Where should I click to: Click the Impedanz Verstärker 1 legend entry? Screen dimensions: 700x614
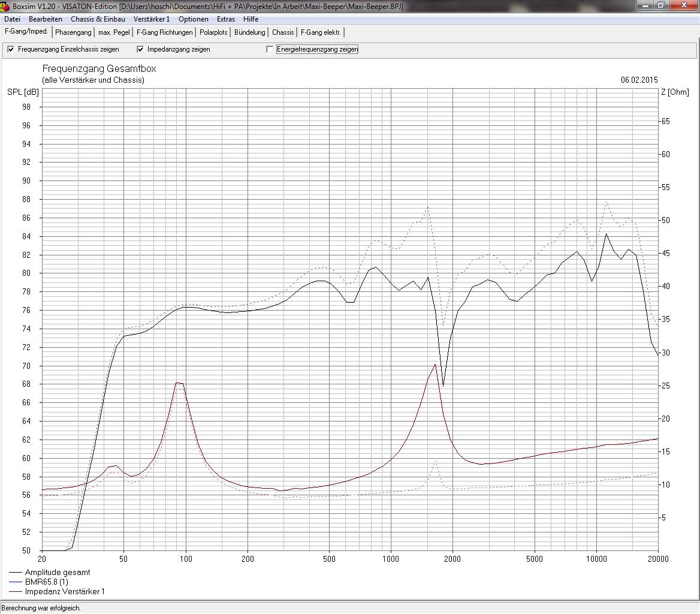[65, 592]
